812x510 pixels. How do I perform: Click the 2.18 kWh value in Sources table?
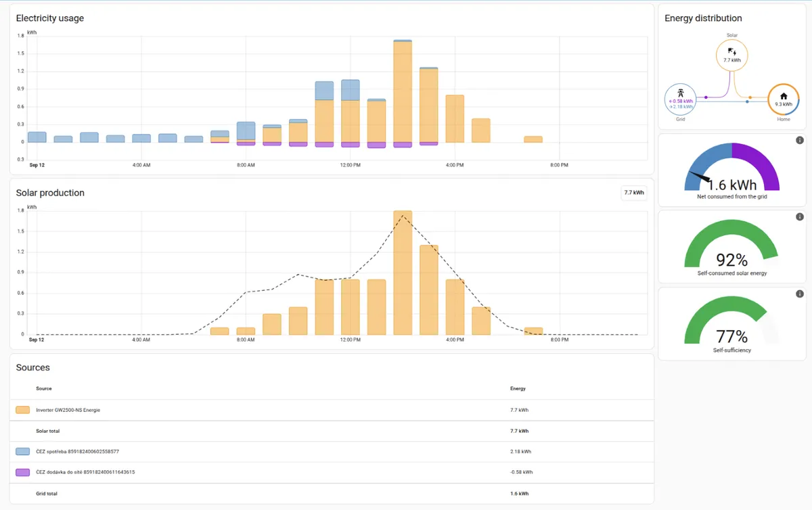pyautogui.click(x=520, y=451)
